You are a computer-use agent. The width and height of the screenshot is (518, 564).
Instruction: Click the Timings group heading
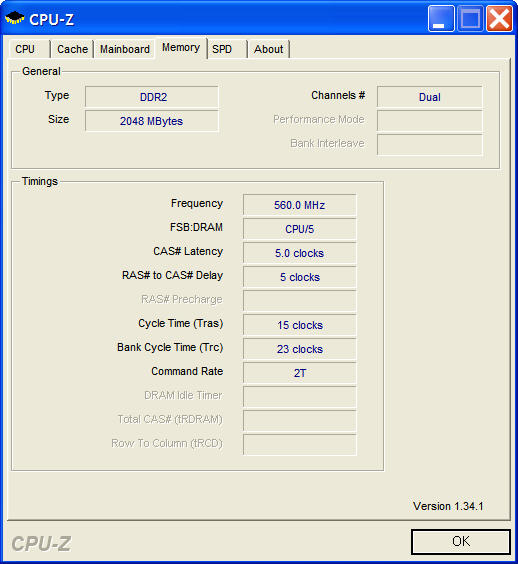40,181
